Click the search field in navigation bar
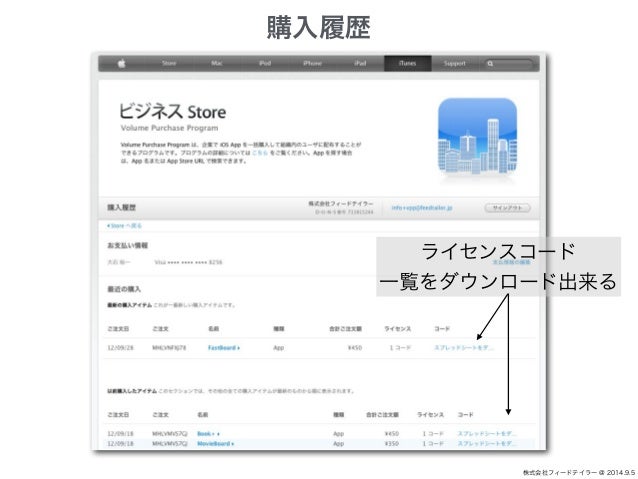Viewport: 638px width, 479px height. point(509,64)
